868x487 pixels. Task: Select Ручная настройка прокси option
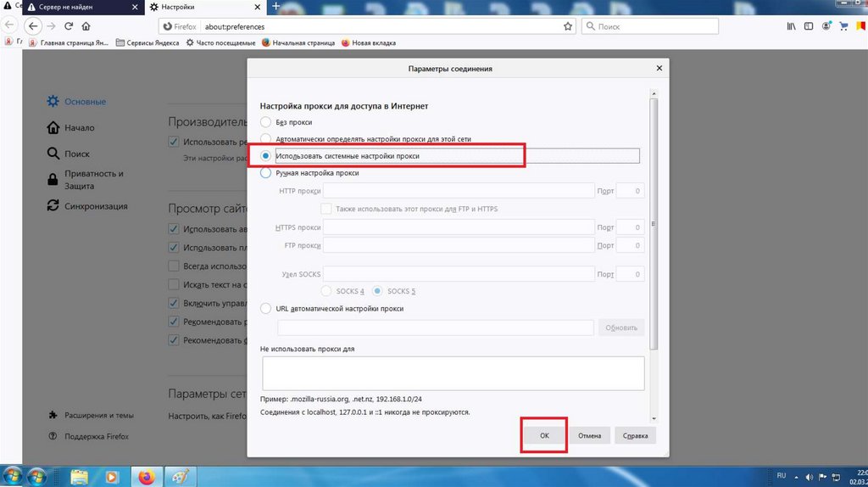[265, 173]
